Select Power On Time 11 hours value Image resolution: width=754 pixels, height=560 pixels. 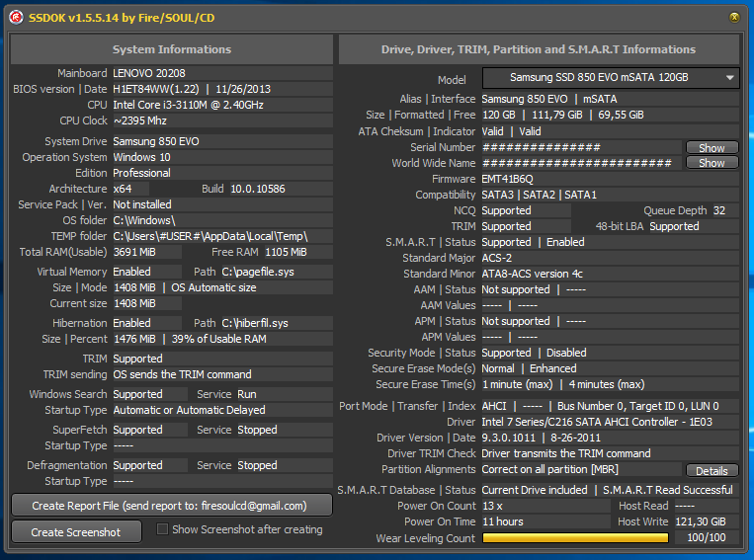(x=503, y=521)
